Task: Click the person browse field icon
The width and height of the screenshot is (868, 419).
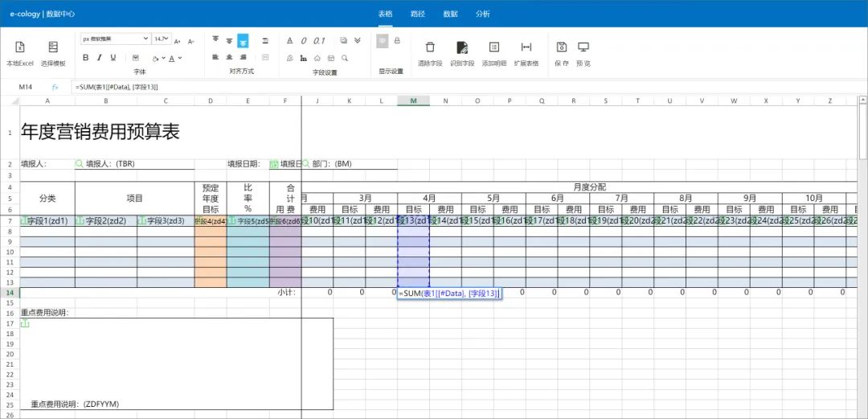Action: pos(289,58)
